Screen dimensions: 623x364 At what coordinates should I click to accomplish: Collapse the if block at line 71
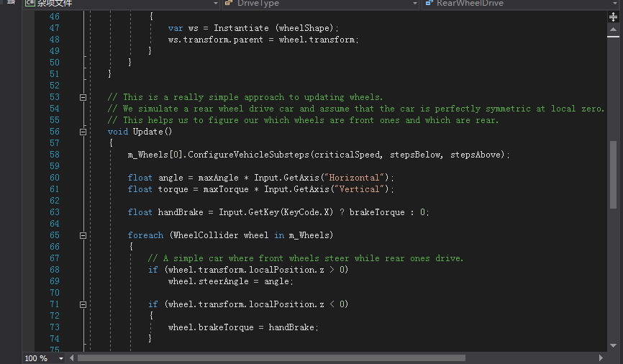83,304
